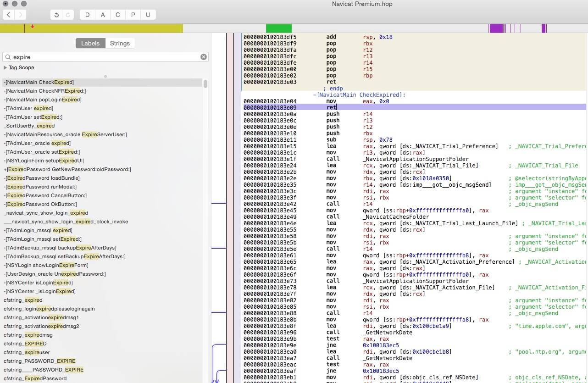Image resolution: width=588 pixels, height=383 pixels.
Task: Go forward in navigation history
Action: coord(21,15)
